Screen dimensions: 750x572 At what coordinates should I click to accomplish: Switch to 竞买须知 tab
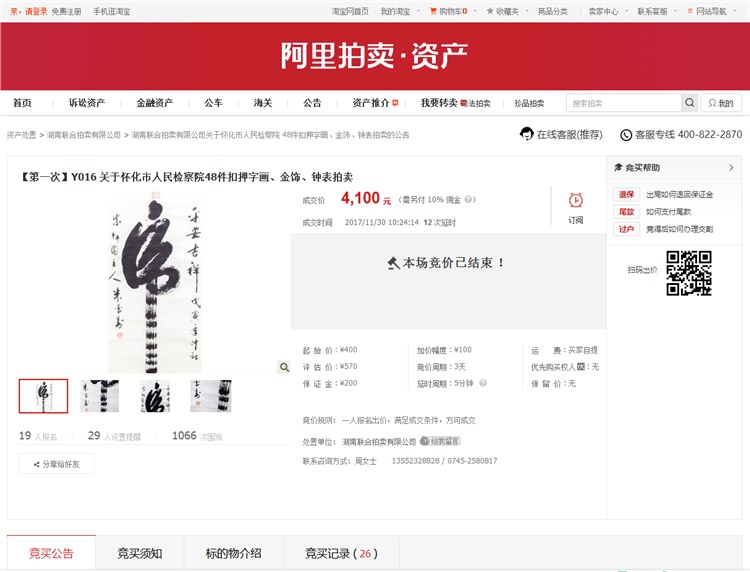pyautogui.click(x=140, y=553)
